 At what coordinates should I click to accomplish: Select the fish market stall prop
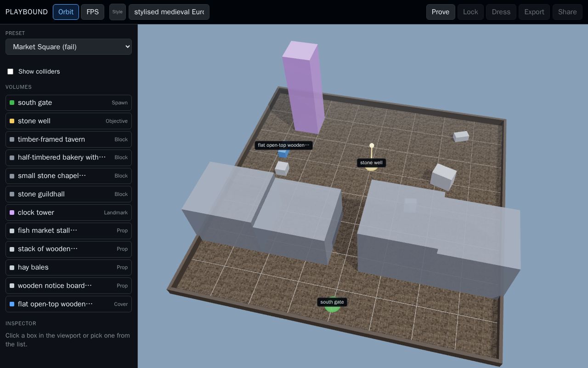[x=68, y=230]
